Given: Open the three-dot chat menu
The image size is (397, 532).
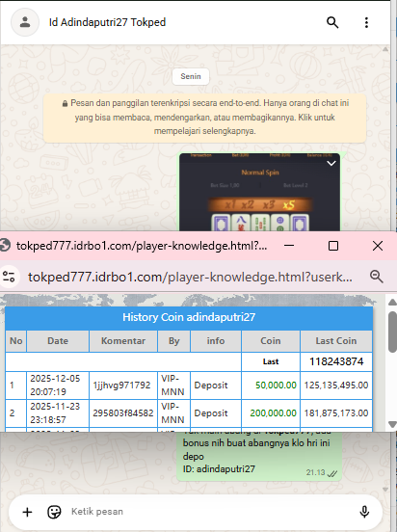Looking at the screenshot, I should [366, 22].
